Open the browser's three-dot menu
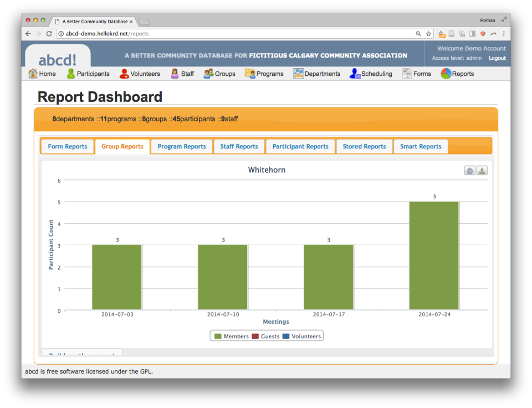This screenshot has width=532, height=408. 504,33
